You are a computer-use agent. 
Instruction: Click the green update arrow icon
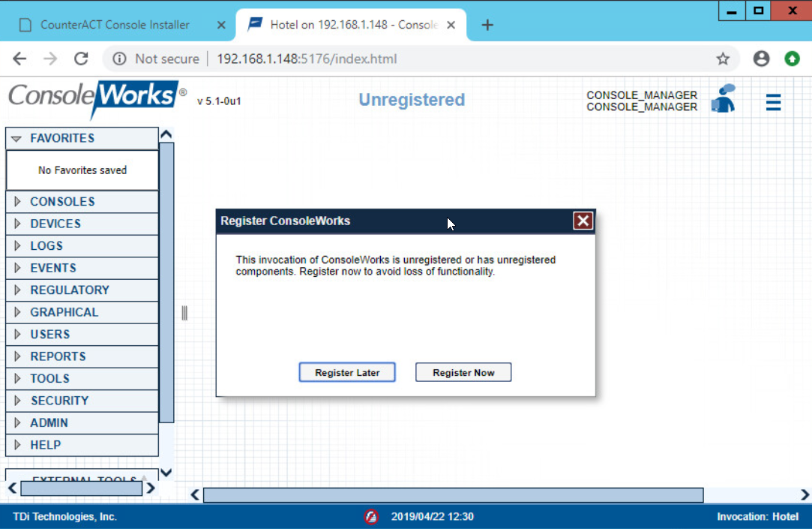point(792,59)
